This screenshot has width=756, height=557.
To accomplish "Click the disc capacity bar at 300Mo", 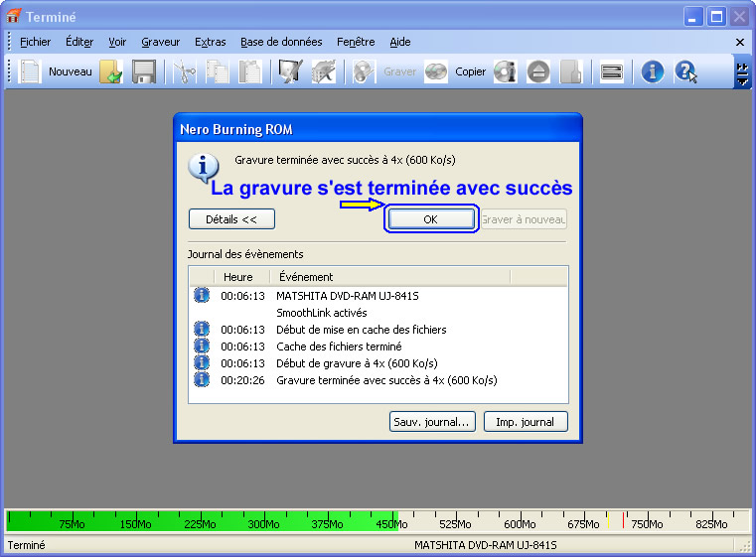I will pos(263,522).
